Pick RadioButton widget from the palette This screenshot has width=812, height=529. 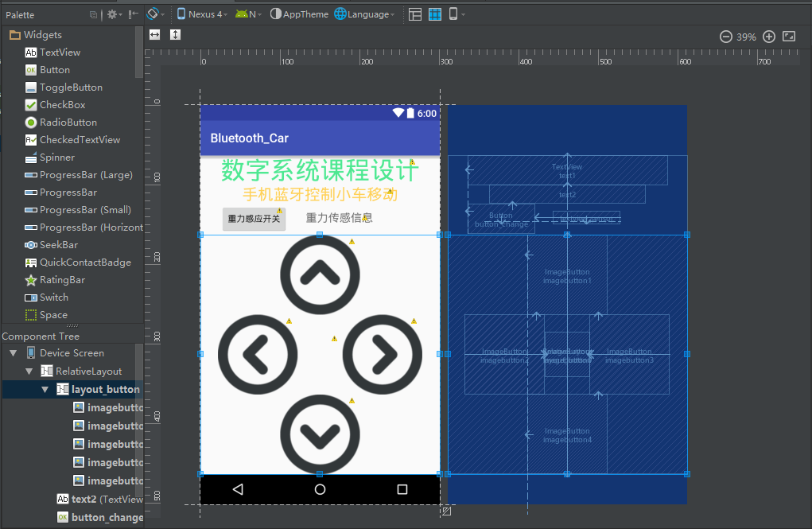(x=61, y=123)
